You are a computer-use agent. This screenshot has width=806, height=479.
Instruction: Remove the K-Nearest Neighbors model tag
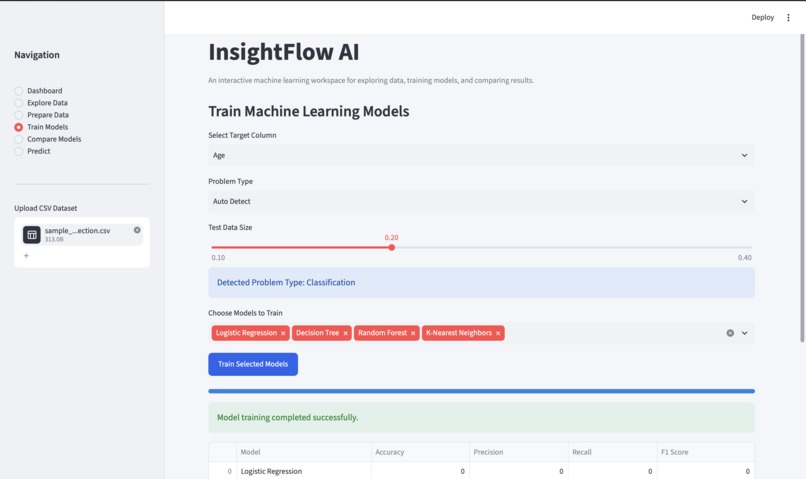pyautogui.click(x=498, y=333)
